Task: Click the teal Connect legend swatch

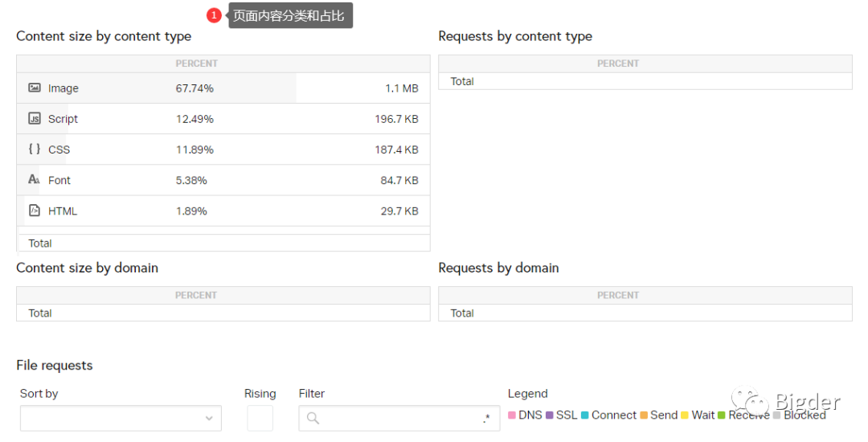Action: (585, 415)
